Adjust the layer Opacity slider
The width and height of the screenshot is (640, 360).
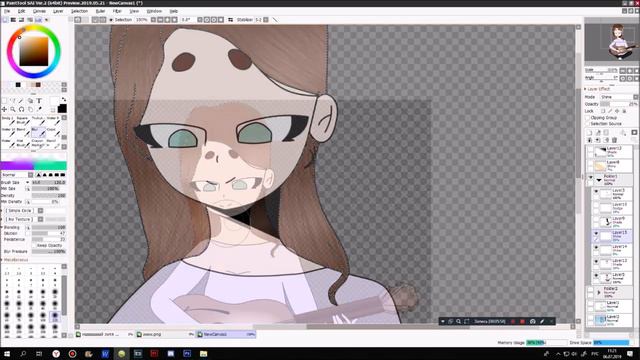[x=619, y=104]
